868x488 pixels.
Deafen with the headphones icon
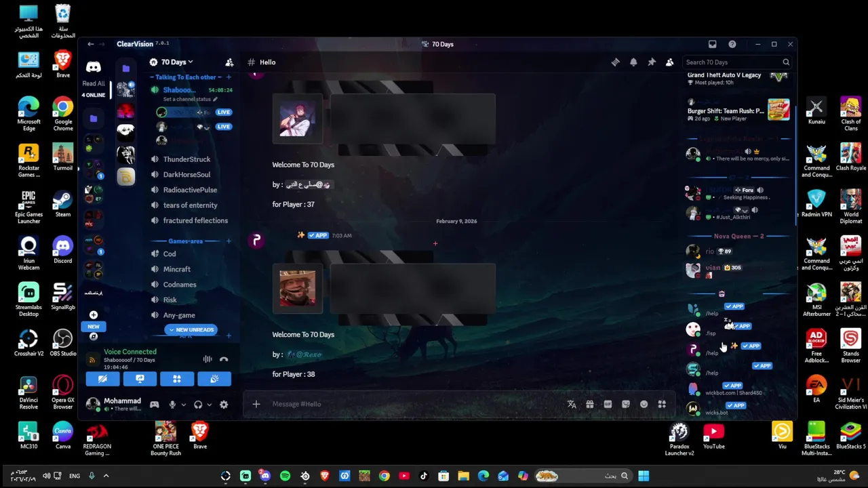(198, 405)
